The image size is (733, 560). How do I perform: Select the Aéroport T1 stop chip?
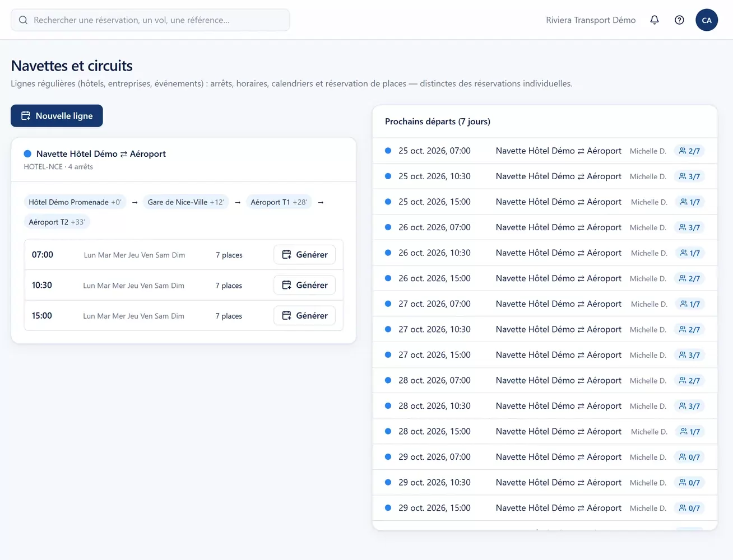pyautogui.click(x=279, y=202)
